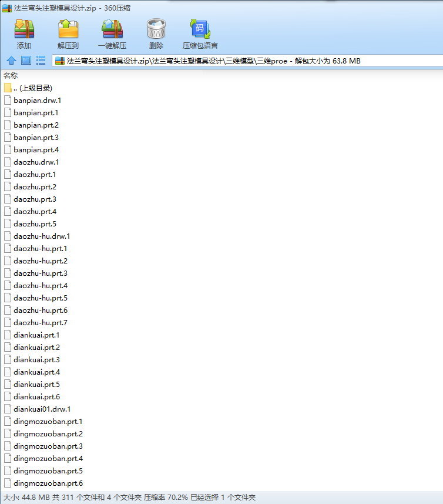Select file daozhu-hu.prt.1
Screen dimensions: 443x504
tap(36, 248)
